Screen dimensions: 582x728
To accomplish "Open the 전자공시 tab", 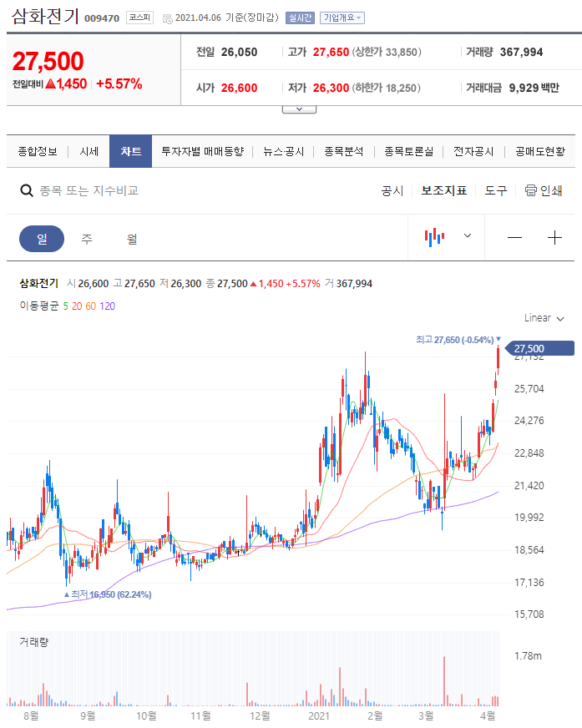I will pyautogui.click(x=473, y=151).
